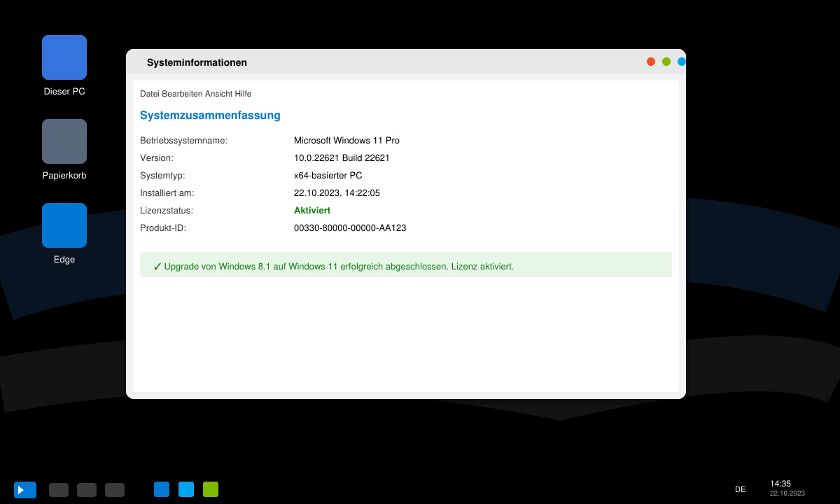Open the Start button on the taskbar

(x=25, y=490)
